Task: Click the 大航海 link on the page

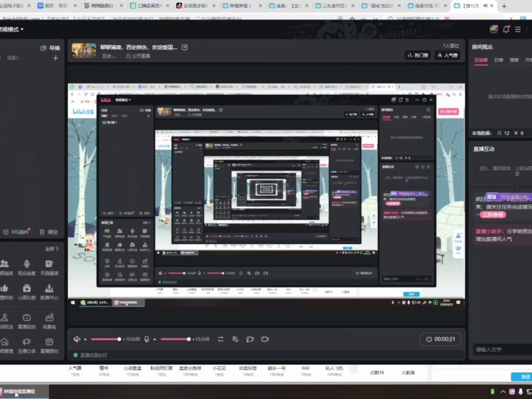Action: pos(408,372)
